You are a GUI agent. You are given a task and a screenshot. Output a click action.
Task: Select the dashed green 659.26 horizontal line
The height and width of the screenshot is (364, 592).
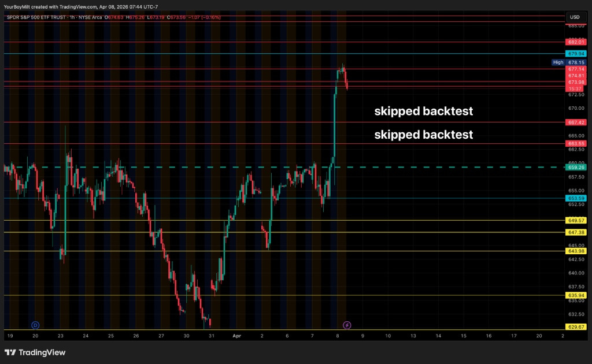pyautogui.click(x=284, y=167)
